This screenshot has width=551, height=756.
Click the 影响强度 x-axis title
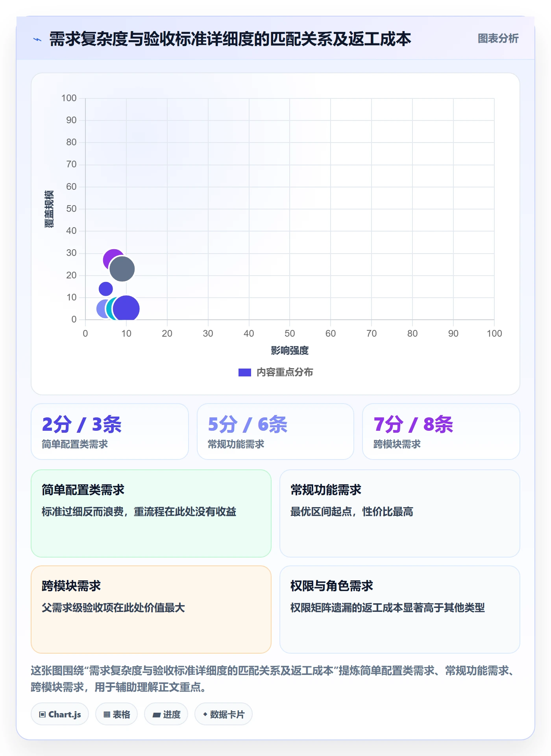pyautogui.click(x=290, y=350)
